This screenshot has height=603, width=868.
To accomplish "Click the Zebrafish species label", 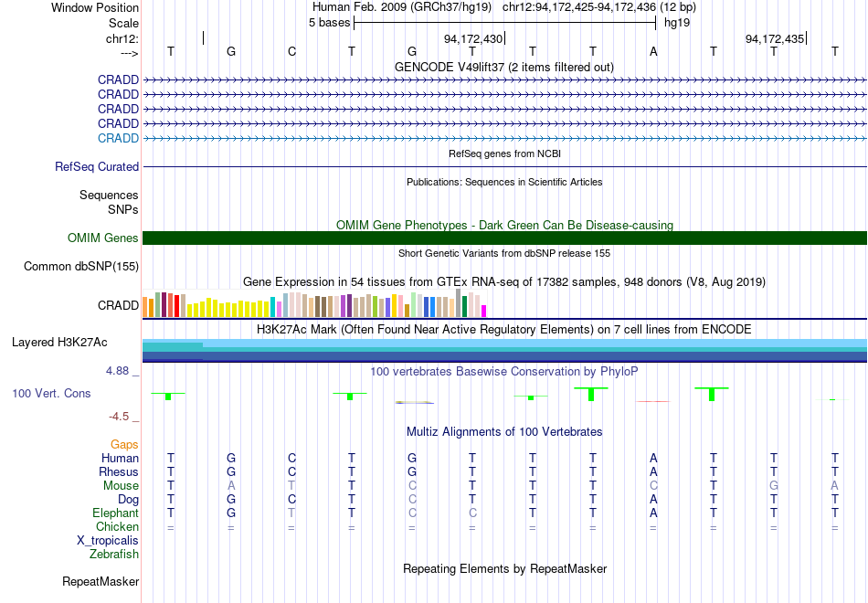I will tap(114, 555).
